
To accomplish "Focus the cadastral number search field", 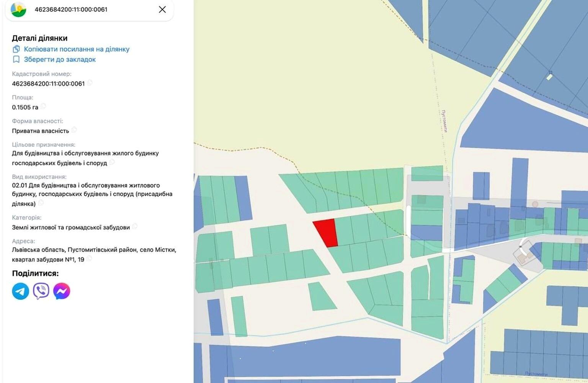I will coord(92,9).
